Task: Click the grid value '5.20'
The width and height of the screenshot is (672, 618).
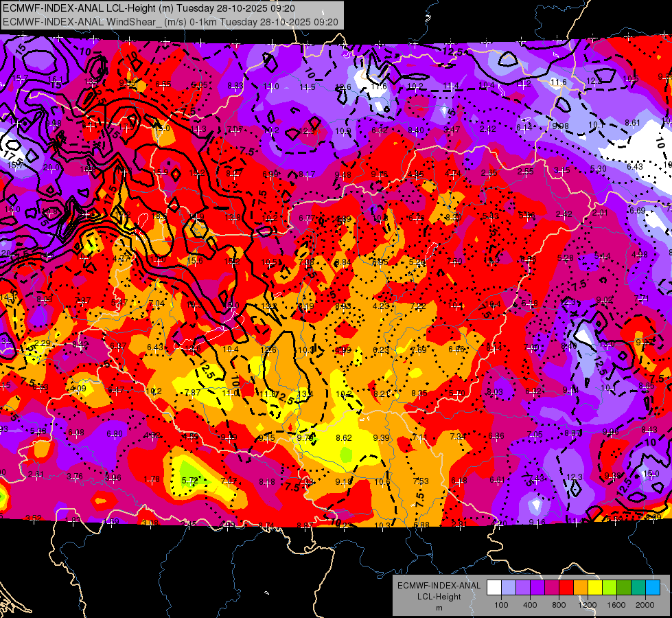Action: point(417,262)
